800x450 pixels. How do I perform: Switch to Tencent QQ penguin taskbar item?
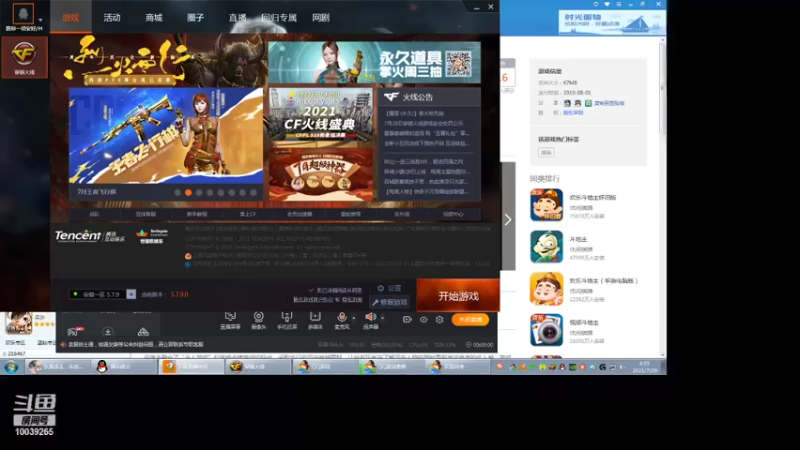[x=124, y=366]
